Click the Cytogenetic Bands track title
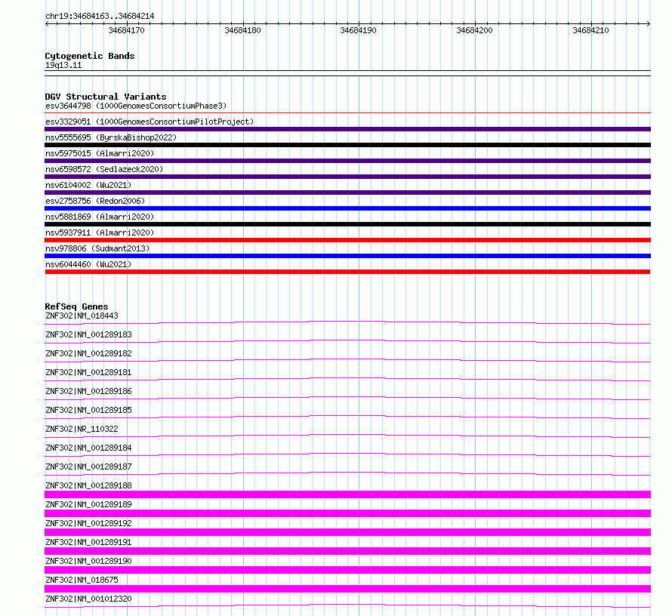The height and width of the screenshot is (616, 672). click(x=90, y=56)
